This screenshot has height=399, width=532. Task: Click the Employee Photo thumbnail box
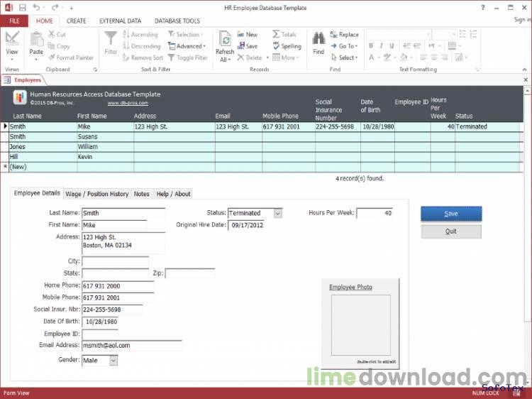point(360,325)
